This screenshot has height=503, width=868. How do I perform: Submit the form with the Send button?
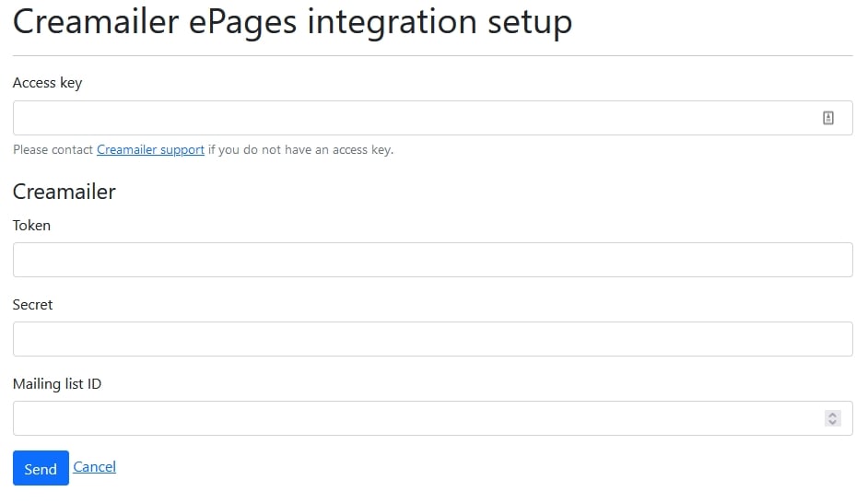click(x=41, y=468)
